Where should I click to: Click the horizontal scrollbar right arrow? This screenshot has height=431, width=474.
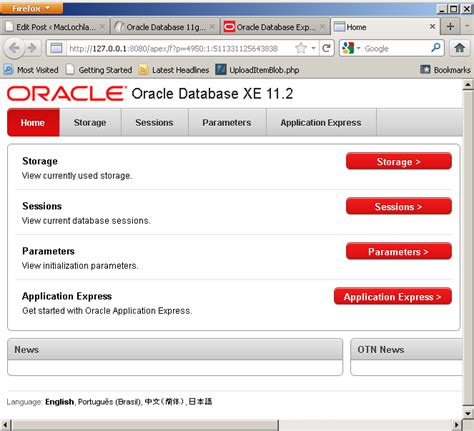pos(456,425)
